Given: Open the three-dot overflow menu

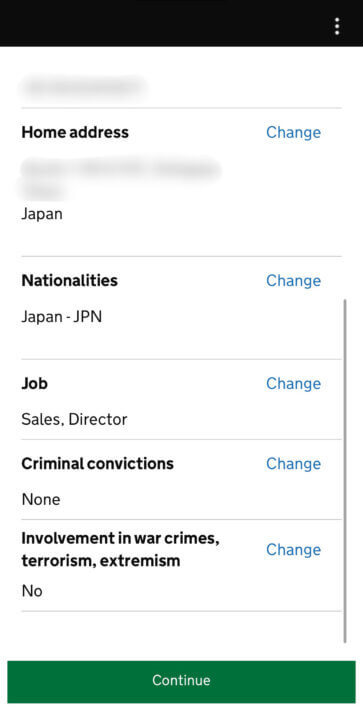Looking at the screenshot, I should click(337, 27).
